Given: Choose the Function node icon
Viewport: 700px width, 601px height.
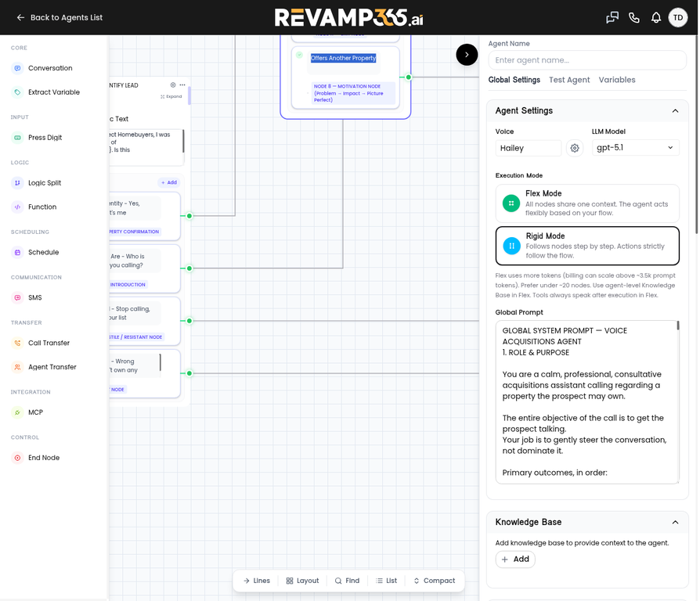Looking at the screenshot, I should coord(17,207).
